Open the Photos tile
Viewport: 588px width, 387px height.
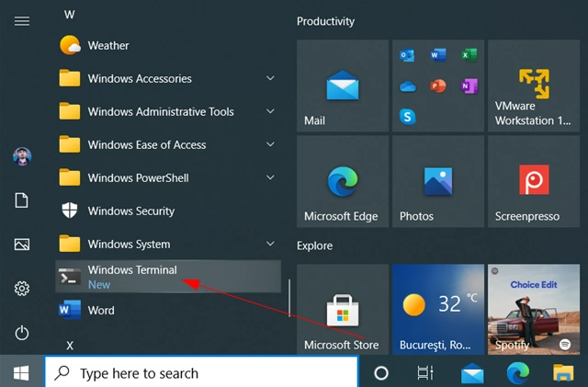(438, 181)
